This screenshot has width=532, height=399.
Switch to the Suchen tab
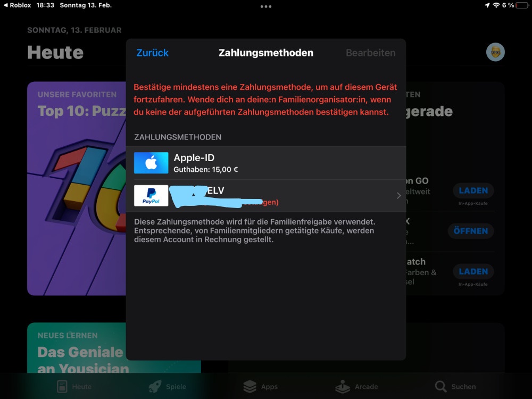coord(455,386)
